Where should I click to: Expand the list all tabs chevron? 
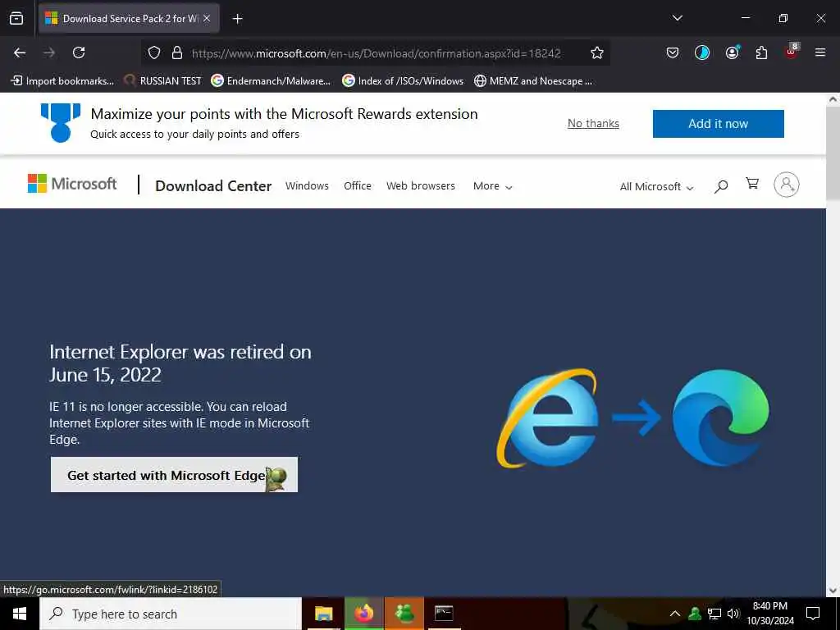point(677,18)
